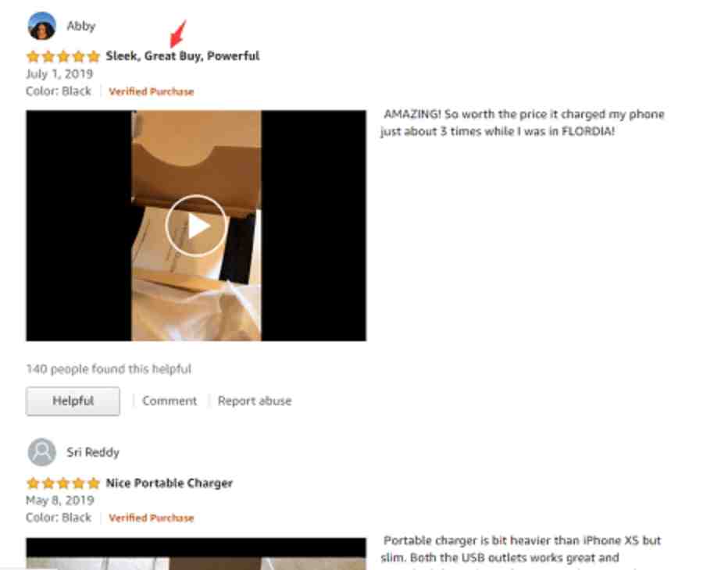Open the Comment link under Abby's review
The width and height of the screenshot is (728, 570).
click(x=170, y=401)
